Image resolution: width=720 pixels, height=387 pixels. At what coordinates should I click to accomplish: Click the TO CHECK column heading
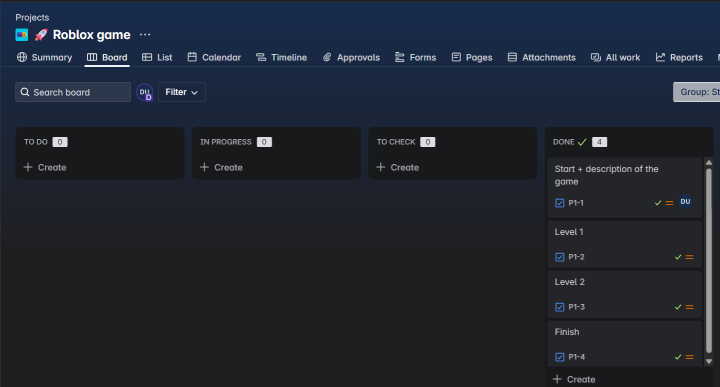pos(396,142)
